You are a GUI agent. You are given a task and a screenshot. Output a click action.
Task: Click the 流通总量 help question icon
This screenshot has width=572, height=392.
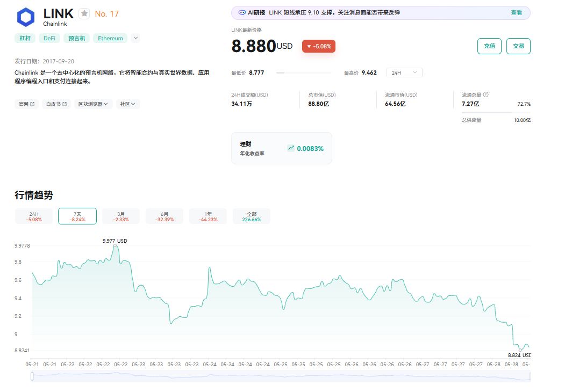(x=485, y=95)
